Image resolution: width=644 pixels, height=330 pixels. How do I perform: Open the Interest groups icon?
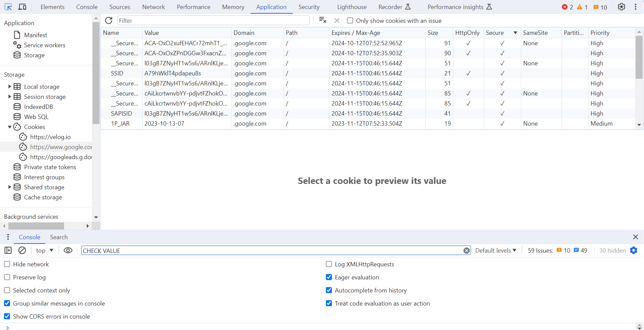pos(17,177)
